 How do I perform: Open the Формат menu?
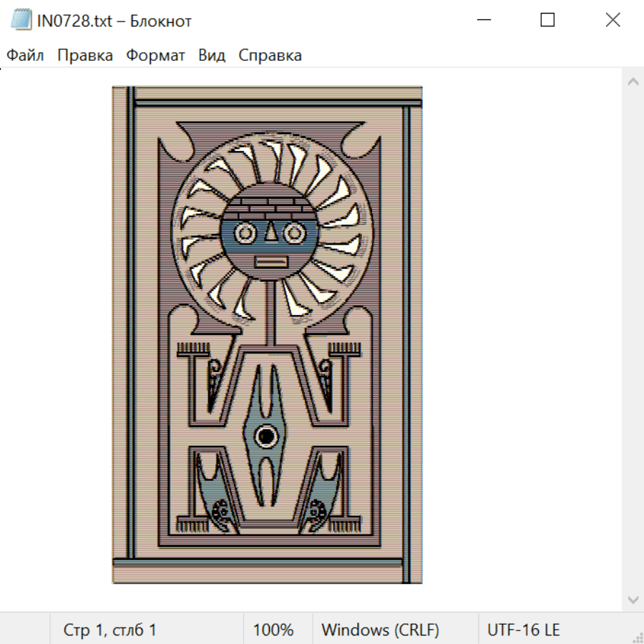[x=155, y=56]
